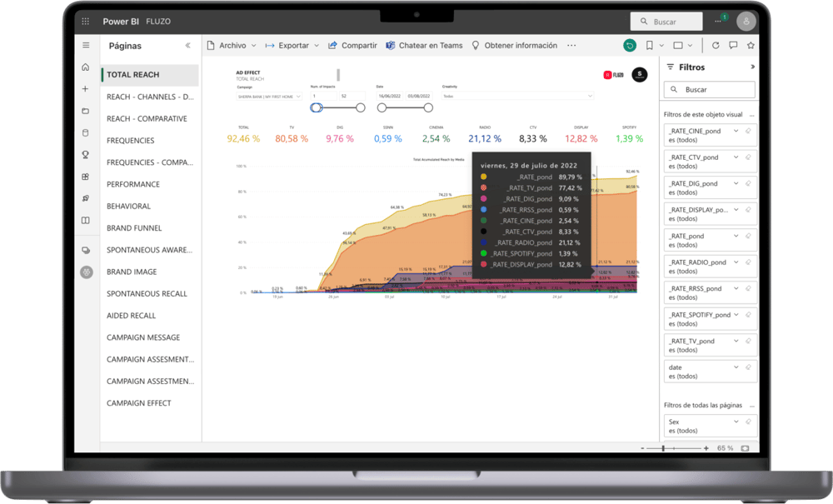Open the Exportar dropdown menu

(x=293, y=45)
